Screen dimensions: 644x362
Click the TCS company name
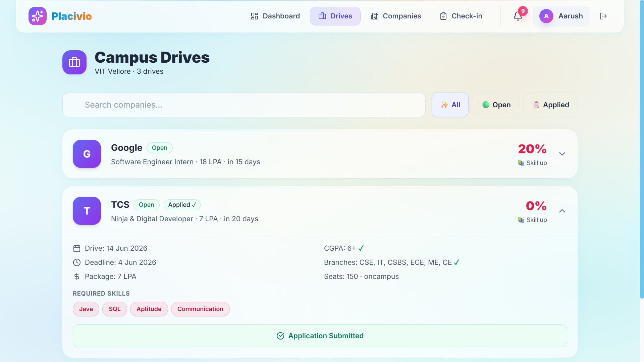120,205
